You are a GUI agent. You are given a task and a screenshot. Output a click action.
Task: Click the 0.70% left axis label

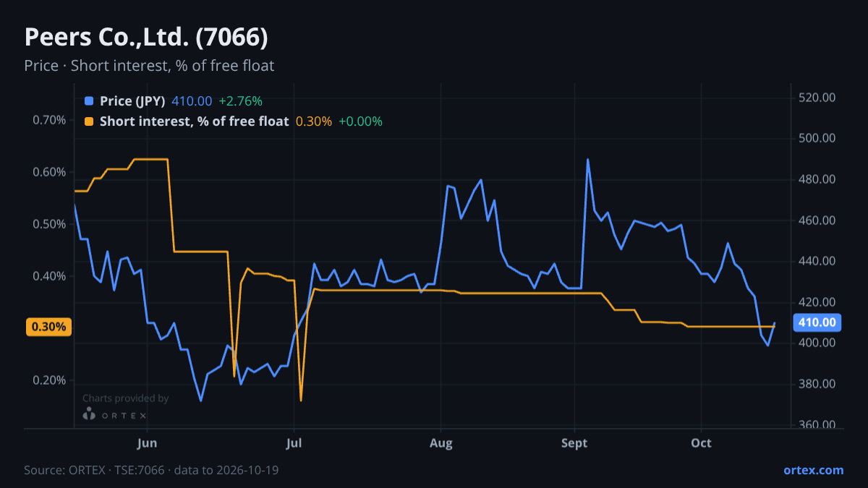(50, 120)
